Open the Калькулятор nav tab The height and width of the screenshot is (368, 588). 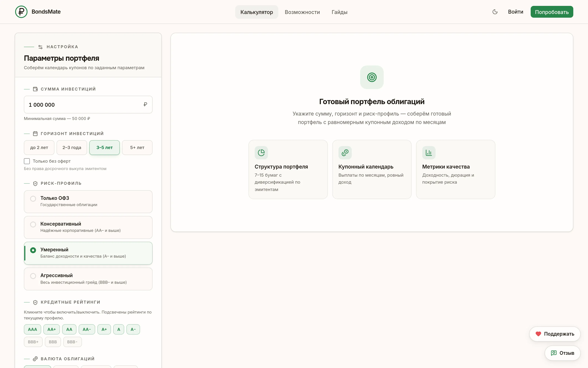click(x=257, y=12)
